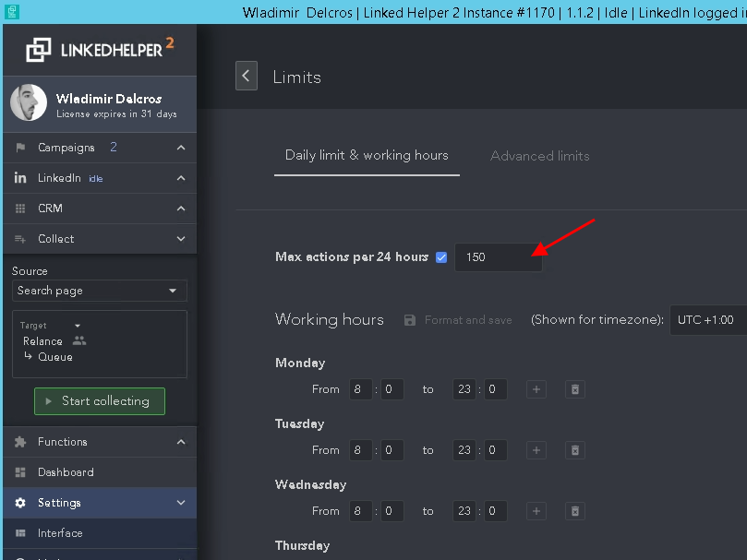747x560 pixels.
Task: Open the UTC +1:00 timezone dropdown
Action: pyautogui.click(x=708, y=320)
